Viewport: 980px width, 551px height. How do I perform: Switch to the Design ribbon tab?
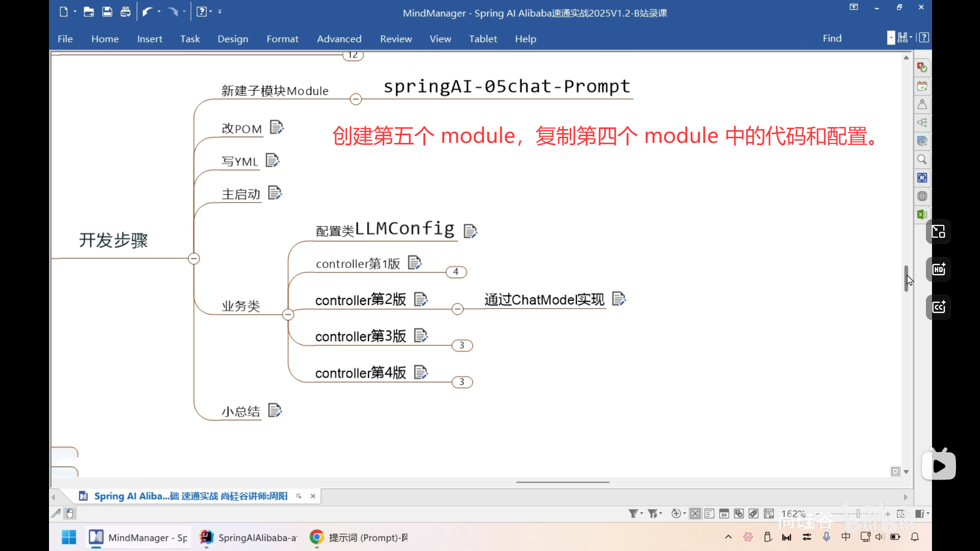click(x=233, y=38)
